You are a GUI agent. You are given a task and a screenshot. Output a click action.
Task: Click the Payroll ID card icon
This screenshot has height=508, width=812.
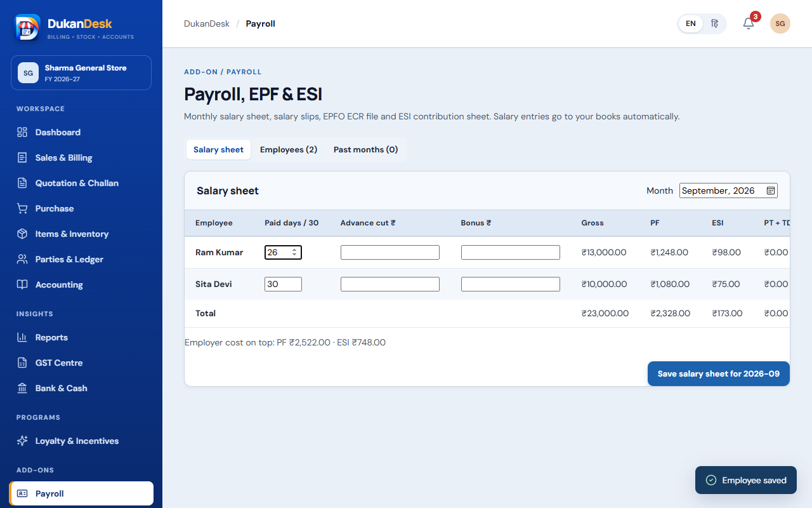pyautogui.click(x=22, y=493)
